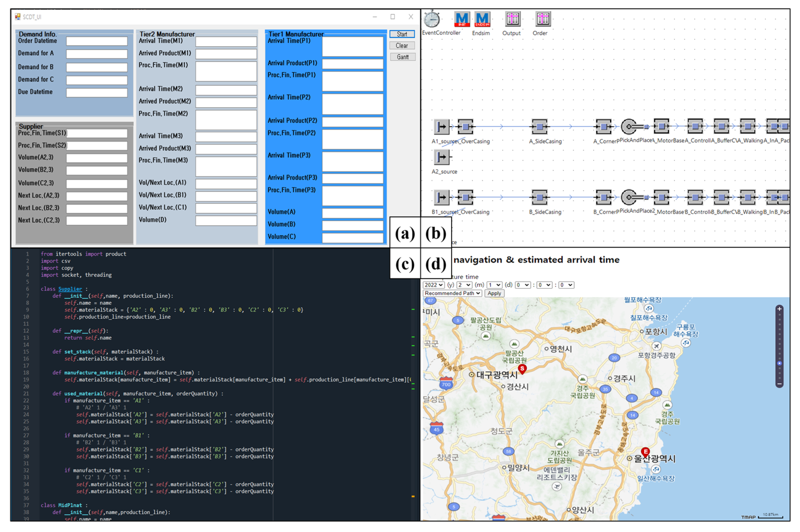Select the A2_source object icon

(x=441, y=157)
